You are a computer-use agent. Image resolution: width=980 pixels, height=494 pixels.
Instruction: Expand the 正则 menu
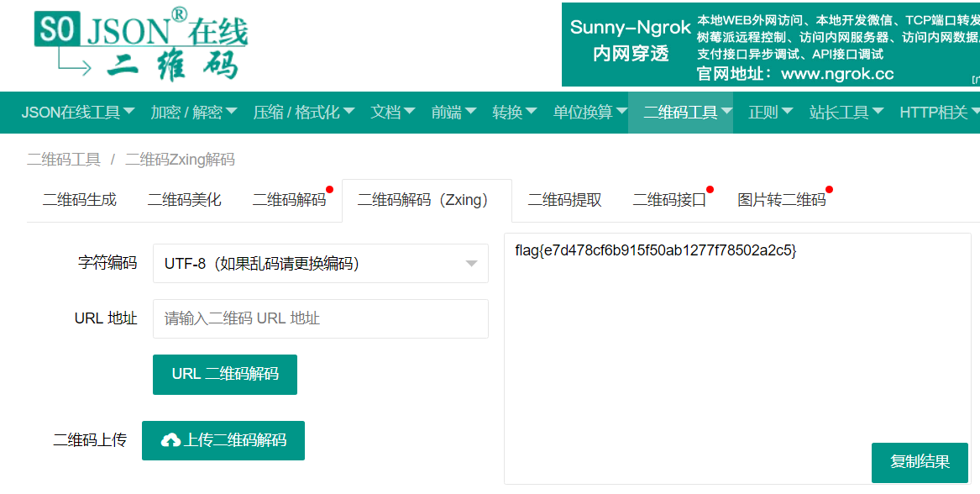coord(771,113)
